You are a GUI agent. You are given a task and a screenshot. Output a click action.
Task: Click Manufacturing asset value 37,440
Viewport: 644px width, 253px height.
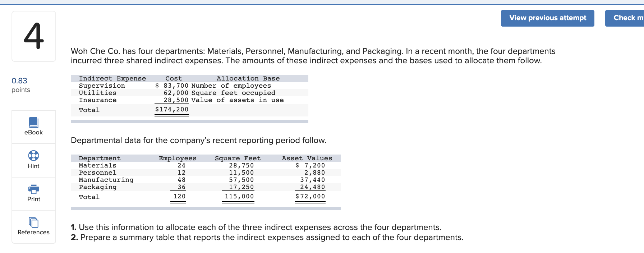(313, 180)
